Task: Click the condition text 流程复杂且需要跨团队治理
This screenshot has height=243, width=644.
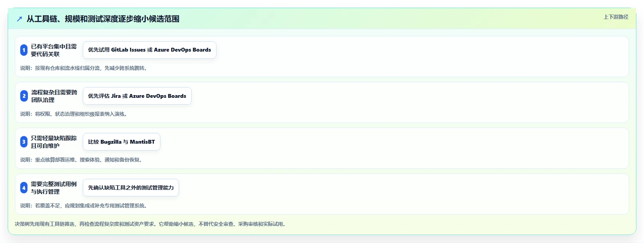Action: click(54, 96)
